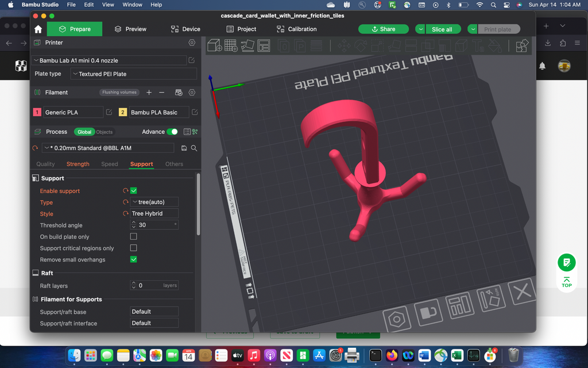Click the Auto Orient toolbar icon
The height and width of the screenshot is (368, 588).
click(x=247, y=46)
